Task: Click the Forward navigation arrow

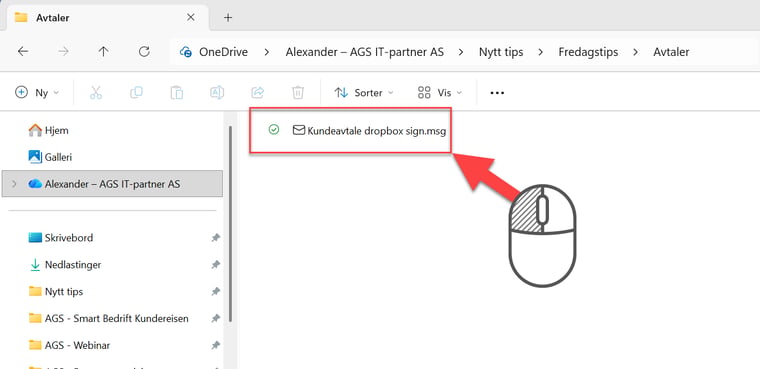Action: (63, 52)
